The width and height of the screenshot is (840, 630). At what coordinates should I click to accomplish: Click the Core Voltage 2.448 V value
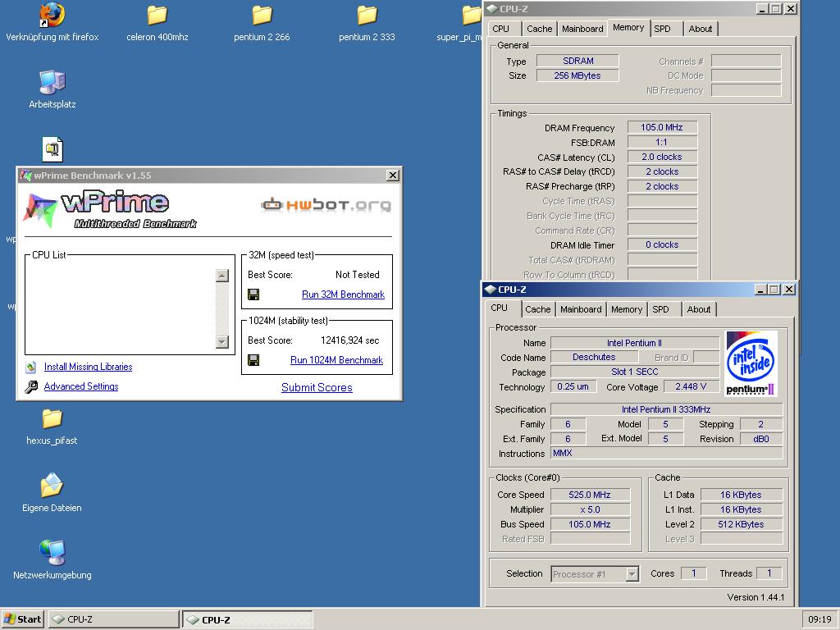(x=691, y=386)
